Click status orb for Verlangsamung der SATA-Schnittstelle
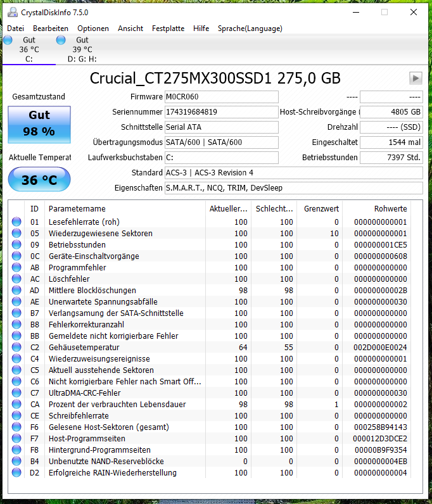Viewport: 432px width, 504px height. 16,313
